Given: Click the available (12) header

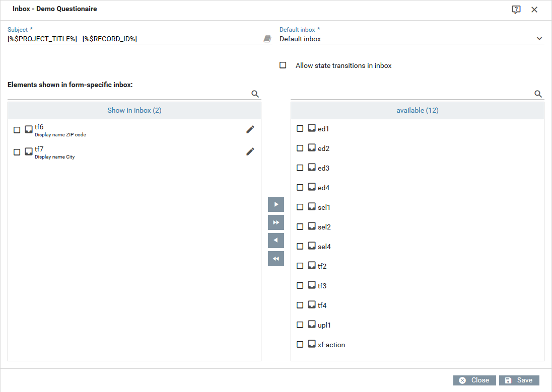Looking at the screenshot, I should [x=418, y=110].
